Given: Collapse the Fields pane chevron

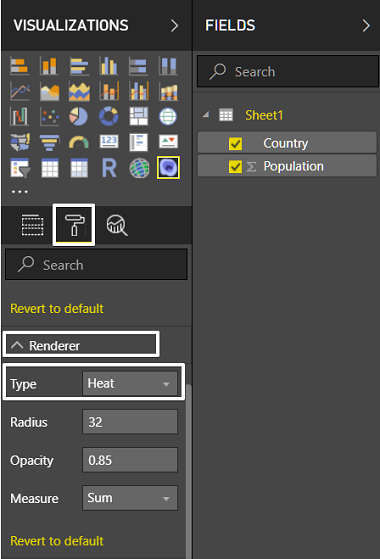Looking at the screenshot, I should [366, 26].
